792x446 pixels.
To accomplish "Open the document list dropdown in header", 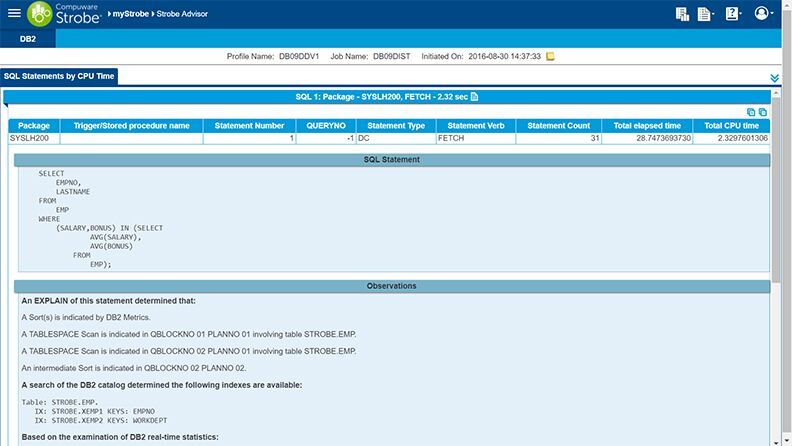I will pyautogui.click(x=705, y=14).
